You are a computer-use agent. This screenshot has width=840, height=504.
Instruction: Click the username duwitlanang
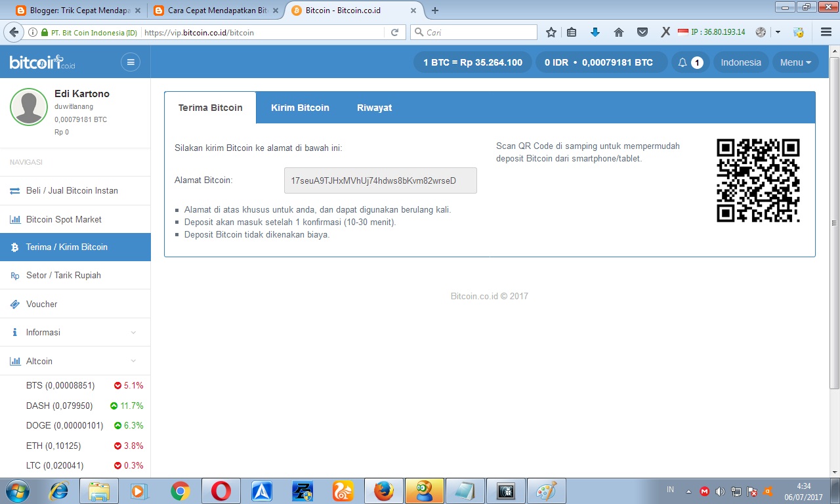pos(73,106)
